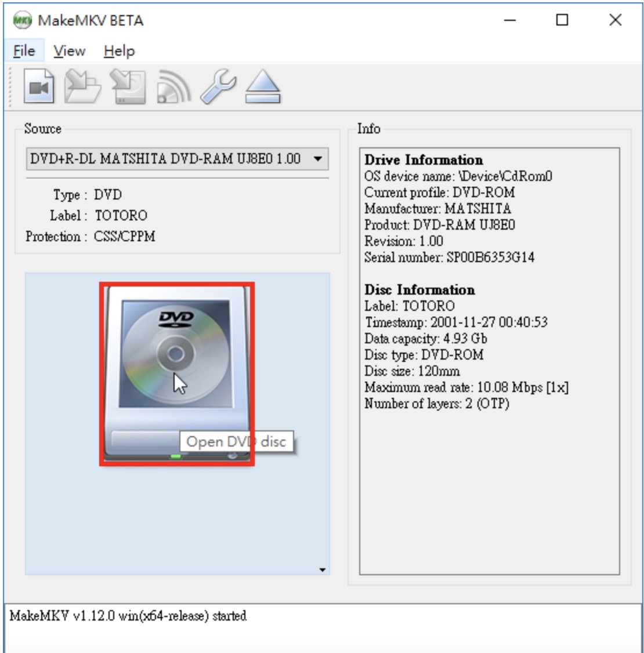Click the 'Disc type: DVD-ROM' line
The height and width of the screenshot is (653, 644).
(424, 355)
